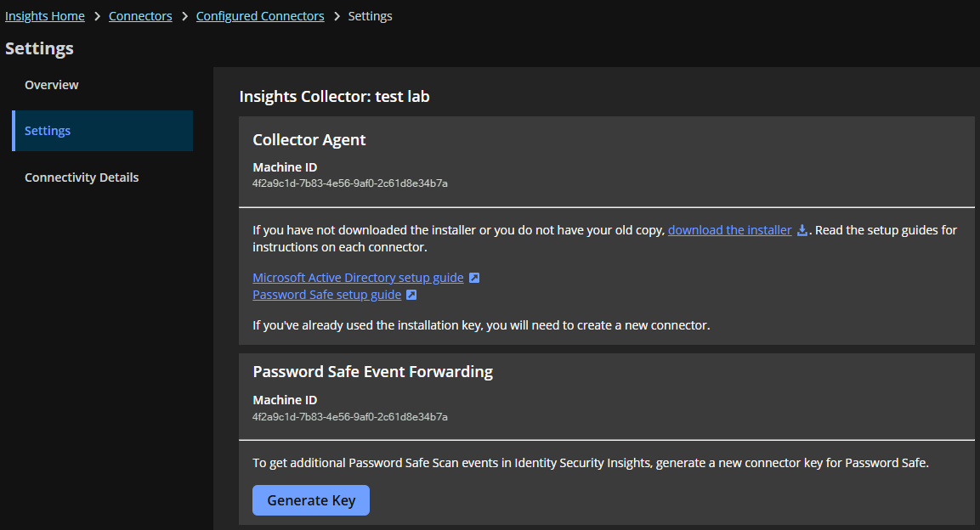Click external-link icon next to Password Safe guide
The width and height of the screenshot is (980, 530).
click(411, 295)
